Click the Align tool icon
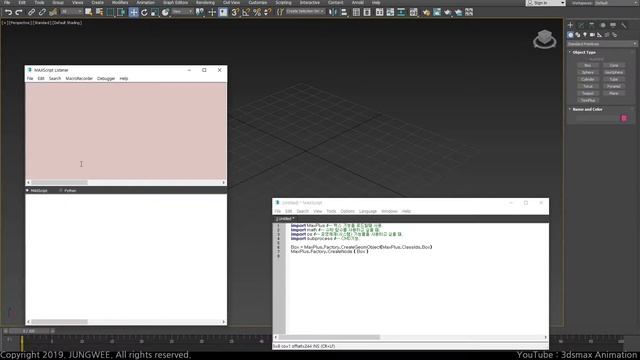Screen dimensions: 640x360 point(344,12)
